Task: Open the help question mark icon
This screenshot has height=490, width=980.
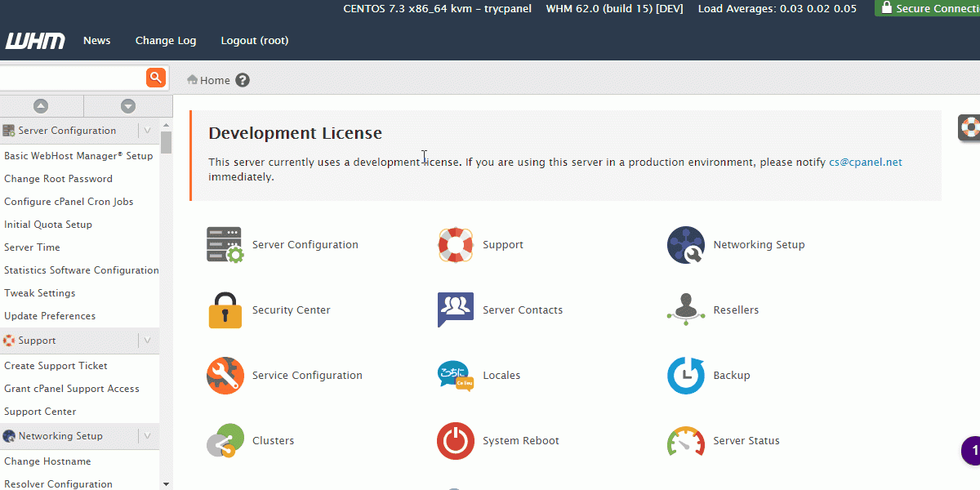Action: [x=243, y=80]
